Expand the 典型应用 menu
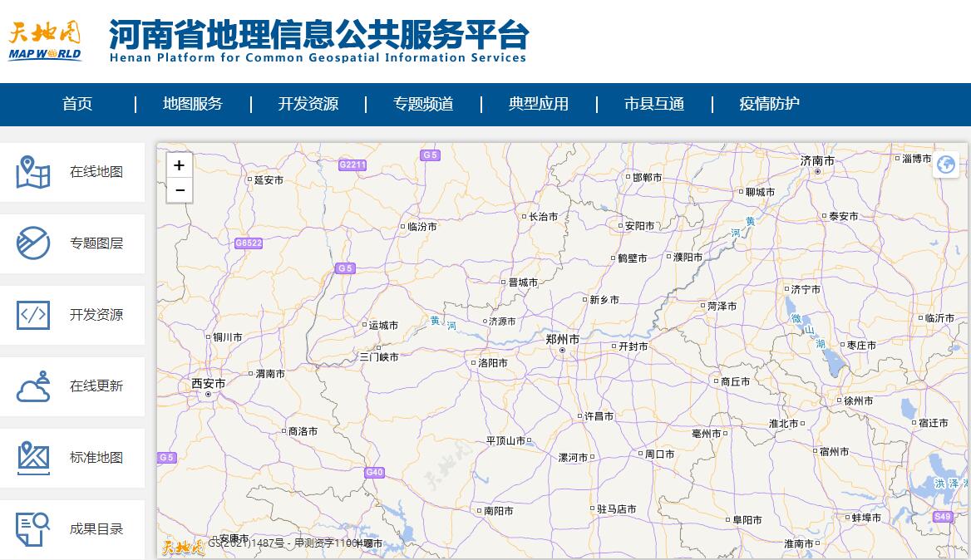971x560 pixels. (x=538, y=104)
